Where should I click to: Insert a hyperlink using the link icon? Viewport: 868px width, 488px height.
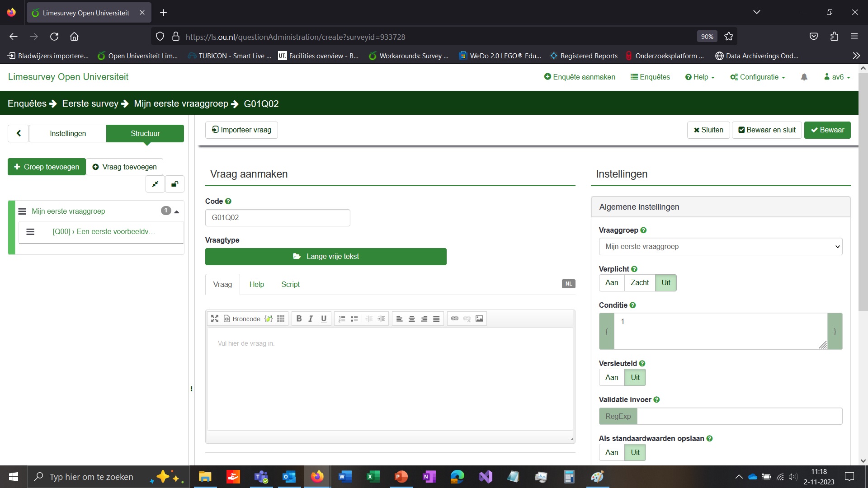point(455,319)
